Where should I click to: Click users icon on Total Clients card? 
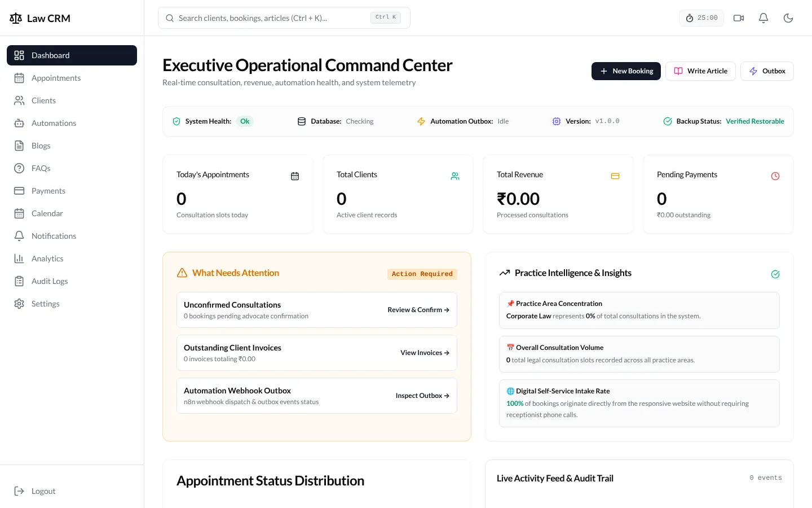click(455, 176)
